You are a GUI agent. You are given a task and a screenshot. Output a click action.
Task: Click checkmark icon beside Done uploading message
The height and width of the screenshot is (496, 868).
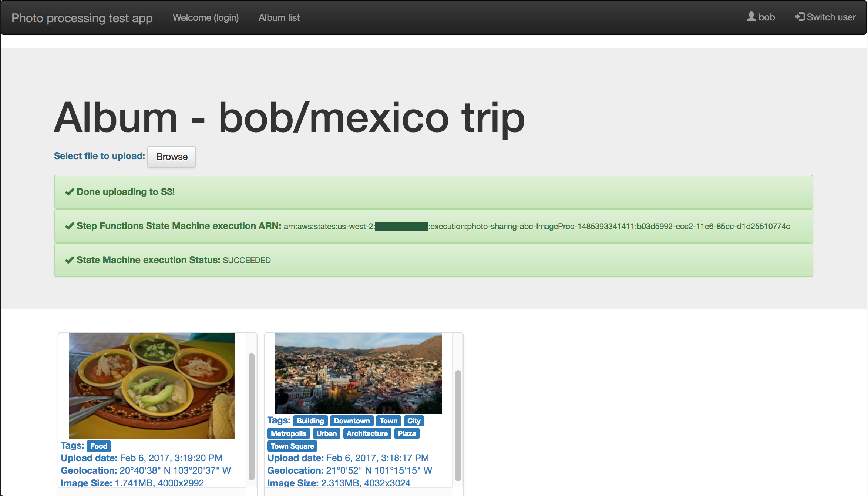pyautogui.click(x=69, y=192)
